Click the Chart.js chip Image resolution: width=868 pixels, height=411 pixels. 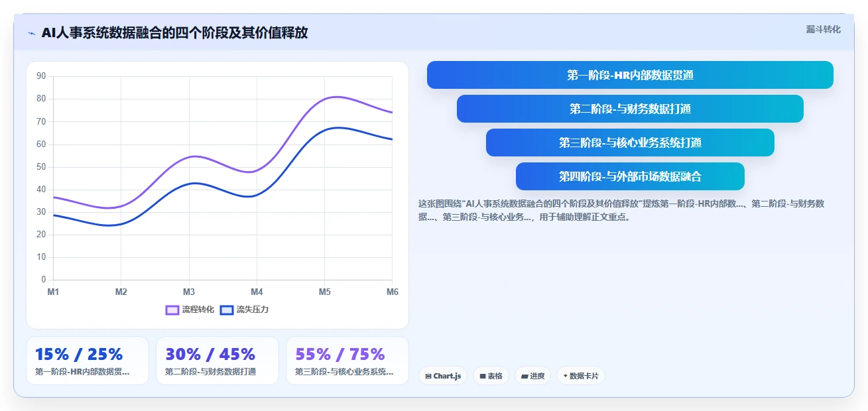click(443, 376)
